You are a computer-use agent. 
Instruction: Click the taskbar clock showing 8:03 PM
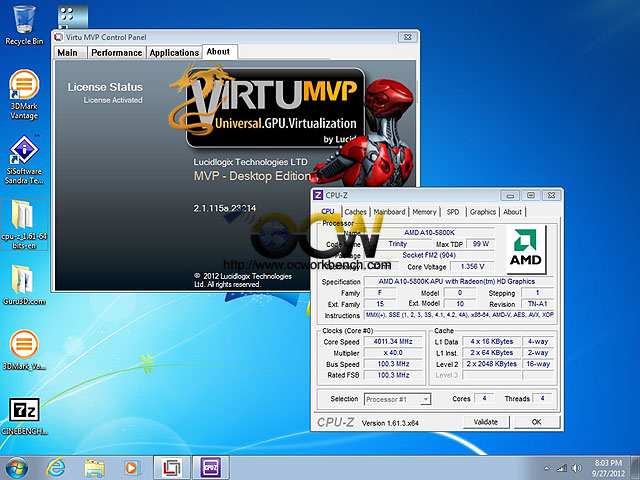tap(608, 468)
